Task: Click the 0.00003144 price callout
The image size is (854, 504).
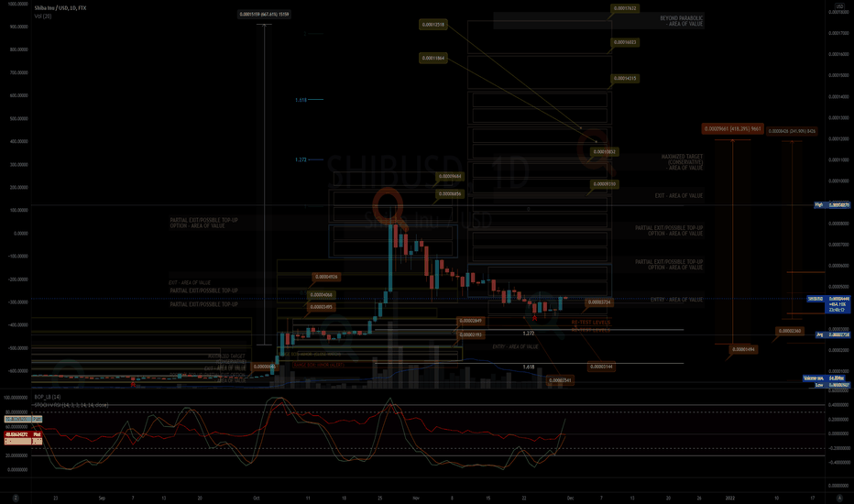Action: [x=601, y=367]
